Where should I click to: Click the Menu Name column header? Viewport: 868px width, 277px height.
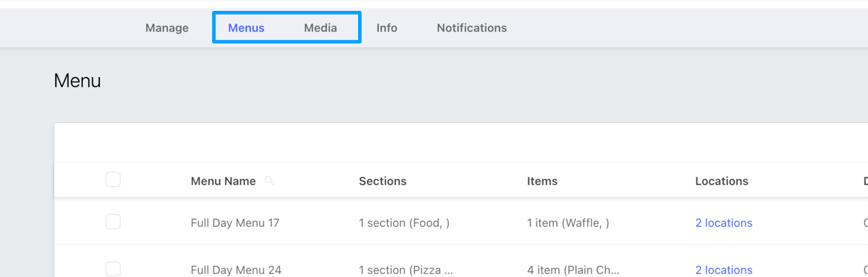click(223, 181)
